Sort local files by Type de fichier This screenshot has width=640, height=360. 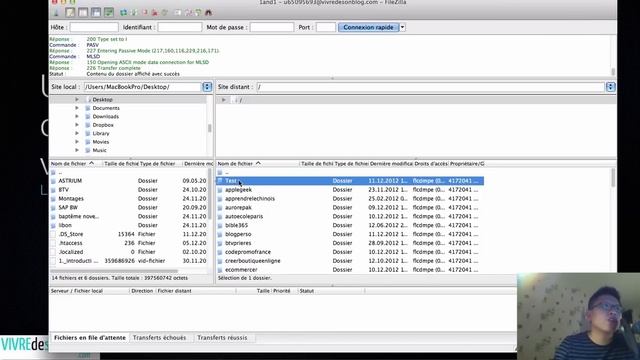click(x=158, y=164)
